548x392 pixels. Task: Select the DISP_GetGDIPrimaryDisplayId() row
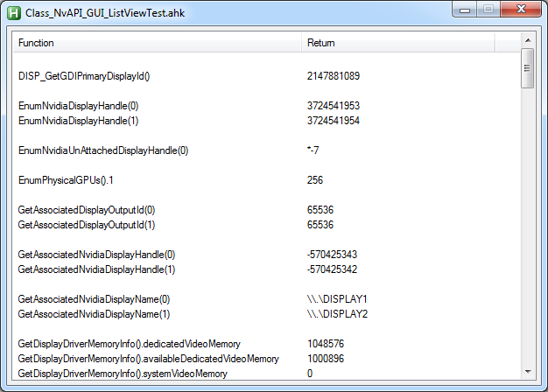click(x=266, y=76)
